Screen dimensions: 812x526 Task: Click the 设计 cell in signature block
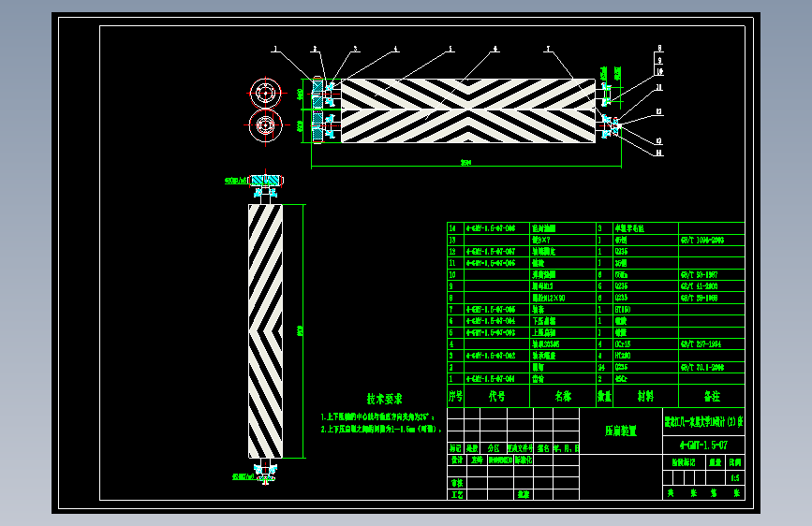tap(457, 460)
